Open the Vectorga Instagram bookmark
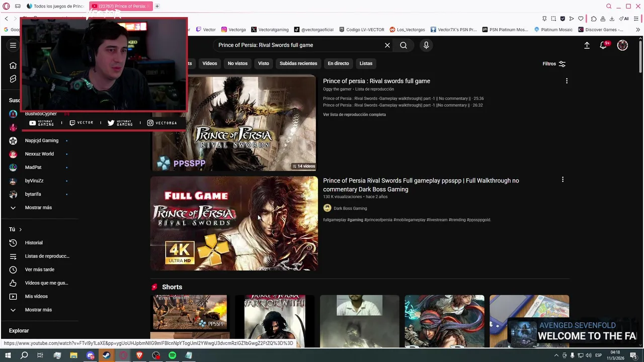 233,30
